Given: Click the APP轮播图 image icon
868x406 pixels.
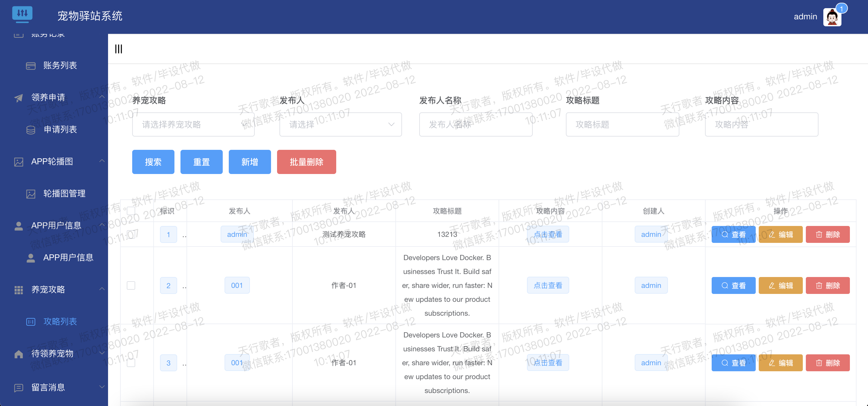Looking at the screenshot, I should (x=18, y=161).
